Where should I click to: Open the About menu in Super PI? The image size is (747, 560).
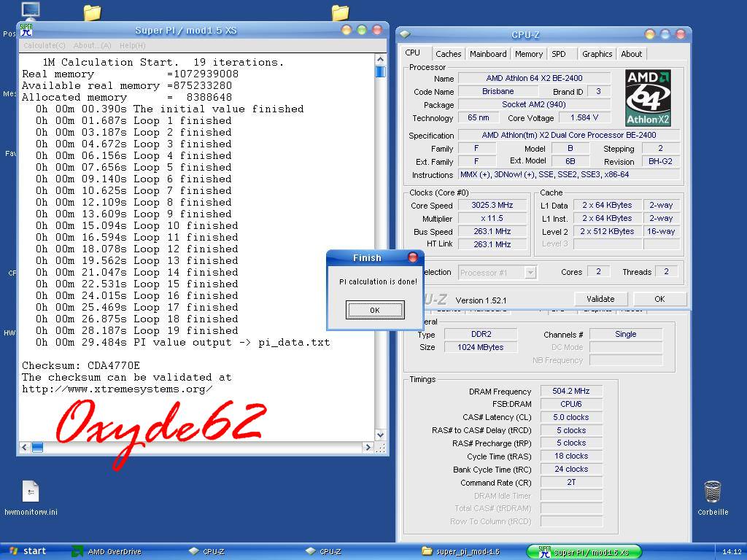[92, 45]
